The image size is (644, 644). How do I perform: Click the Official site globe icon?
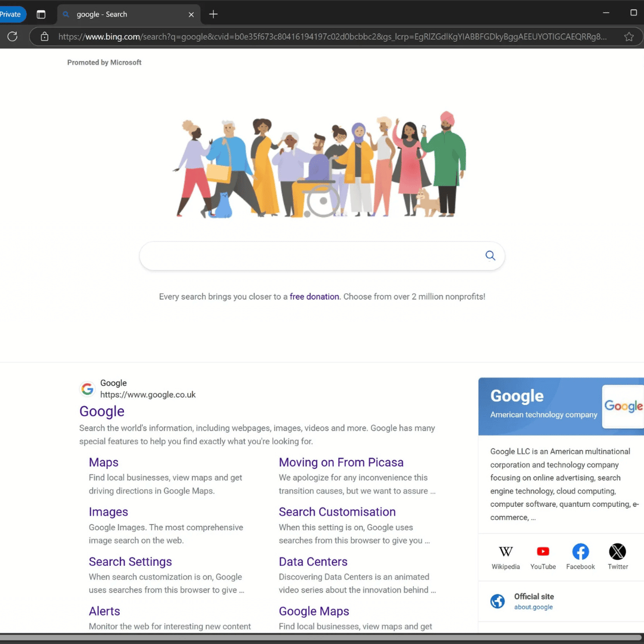pyautogui.click(x=497, y=601)
